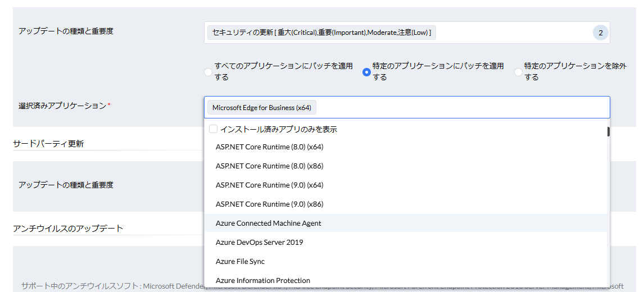Select ASP.NET Core Runtime (8.0) (x64)
Screen dimensions: 644x292
pyautogui.click(x=270, y=147)
